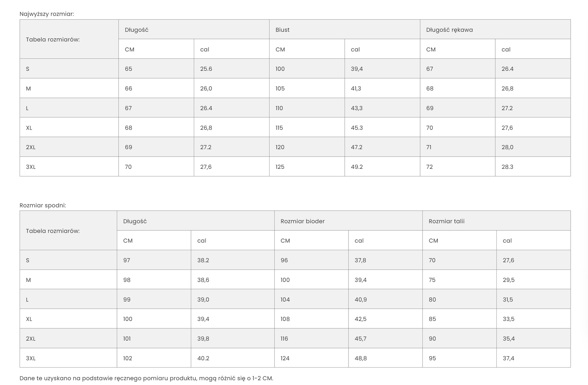Click the "Biust" column header
Viewport: 588px width, 385px height.
click(282, 30)
